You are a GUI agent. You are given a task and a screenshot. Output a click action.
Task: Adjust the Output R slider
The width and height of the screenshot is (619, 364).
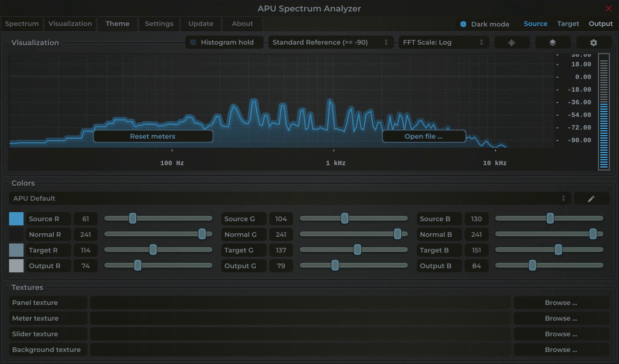pyautogui.click(x=158, y=265)
